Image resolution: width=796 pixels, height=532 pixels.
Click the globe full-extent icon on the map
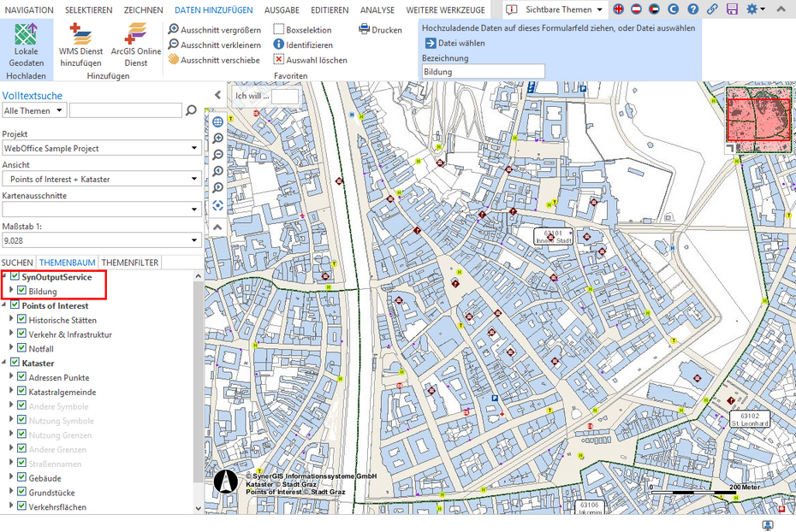click(217, 121)
